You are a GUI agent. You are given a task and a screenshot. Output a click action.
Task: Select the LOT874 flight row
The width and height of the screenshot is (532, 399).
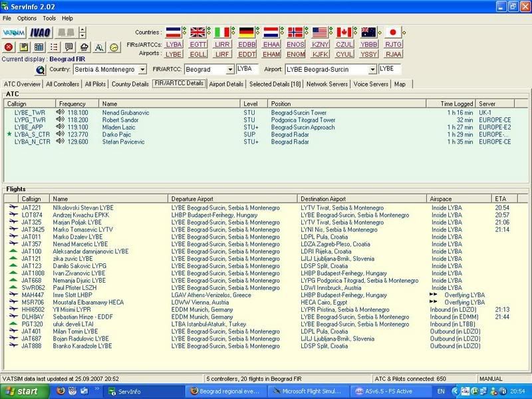(267, 215)
